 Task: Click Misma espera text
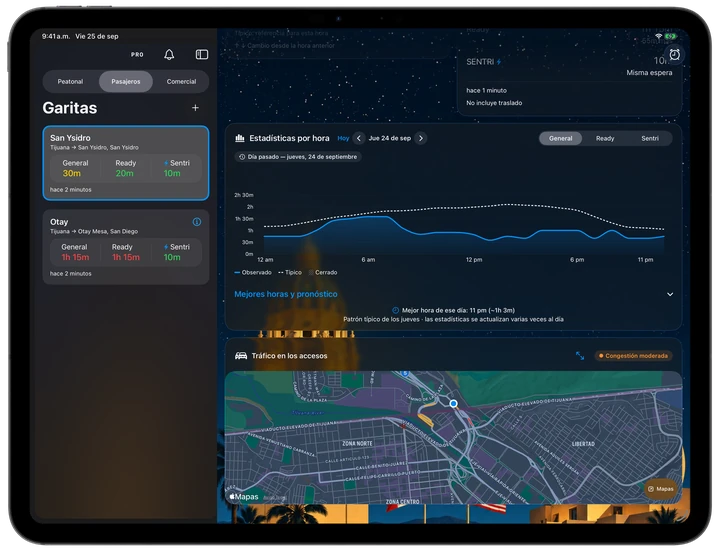649,73
